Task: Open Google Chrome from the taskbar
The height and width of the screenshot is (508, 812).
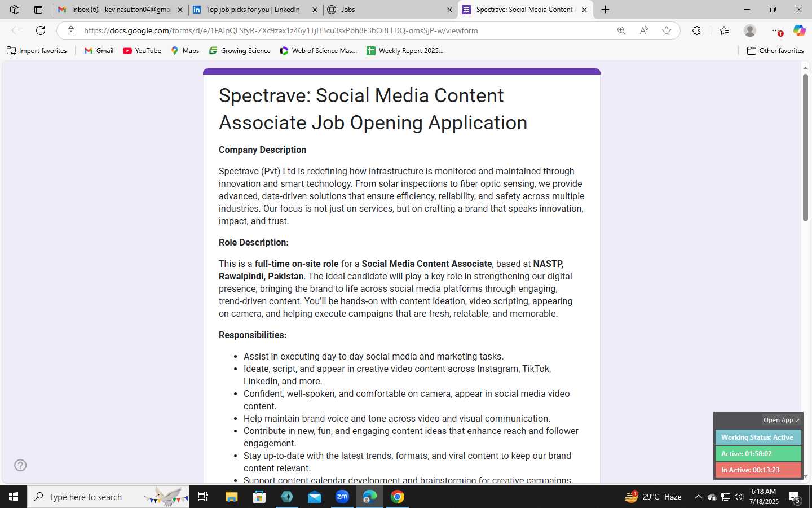Action: coord(398,497)
